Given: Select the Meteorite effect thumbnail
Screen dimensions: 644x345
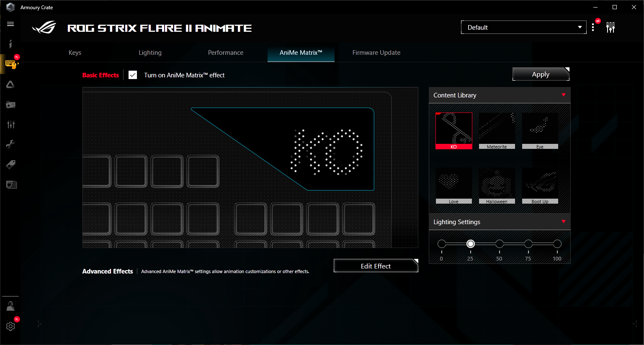Looking at the screenshot, I should click(x=497, y=131).
